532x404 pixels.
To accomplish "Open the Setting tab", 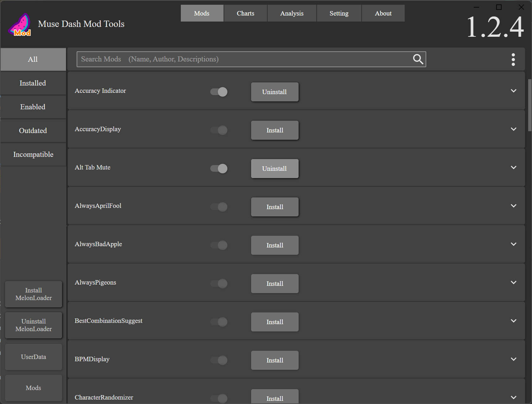I will tap(339, 13).
